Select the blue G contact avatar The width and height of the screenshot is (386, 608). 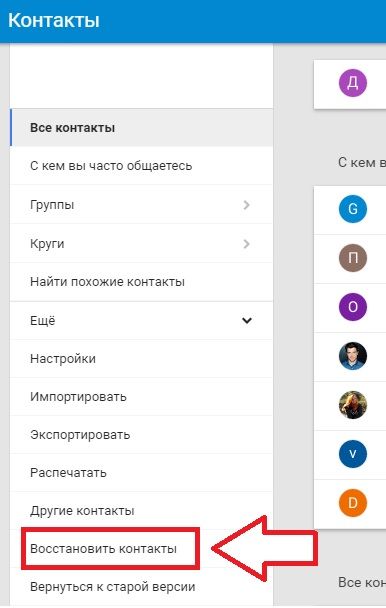[353, 209]
